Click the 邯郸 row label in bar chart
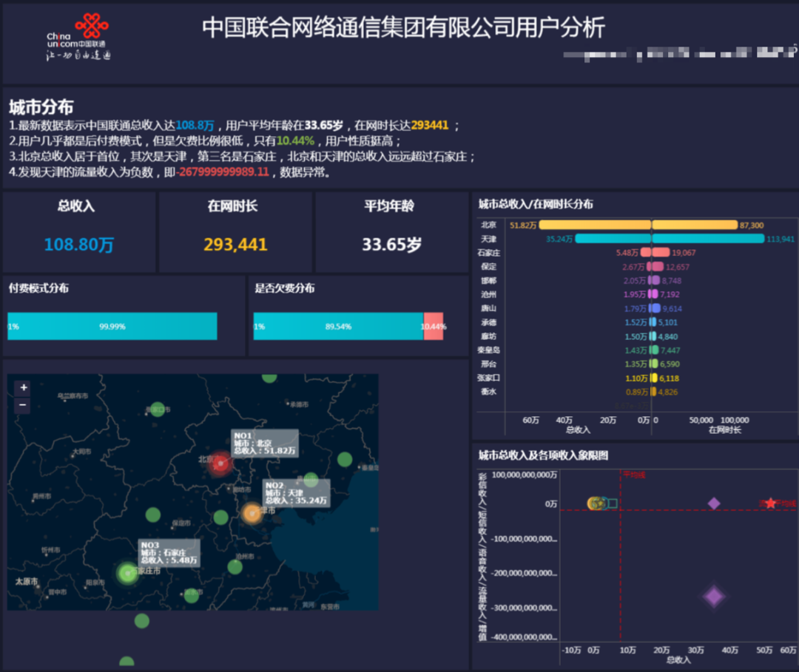 pyautogui.click(x=488, y=280)
